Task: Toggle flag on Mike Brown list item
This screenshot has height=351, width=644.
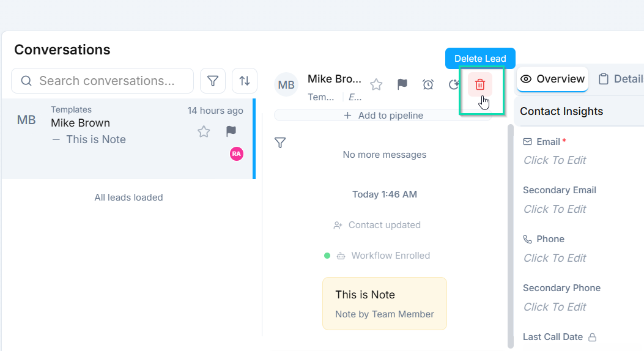Action: point(231,131)
